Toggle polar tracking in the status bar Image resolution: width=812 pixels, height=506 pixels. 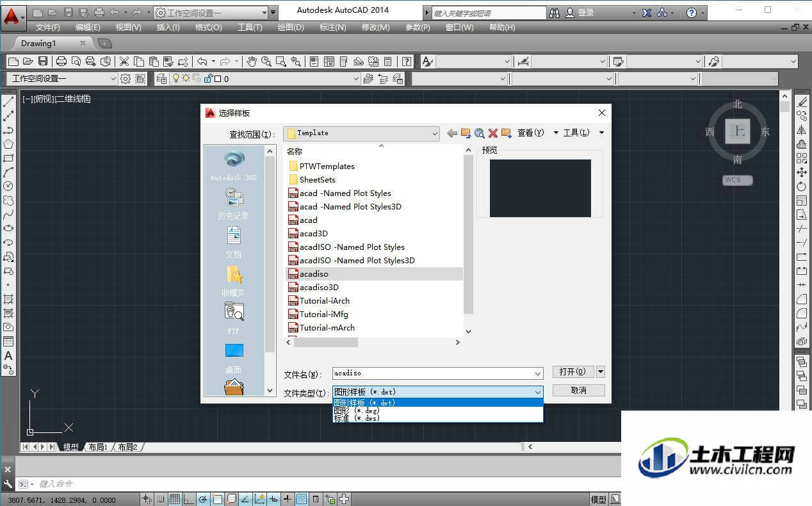coord(202,500)
